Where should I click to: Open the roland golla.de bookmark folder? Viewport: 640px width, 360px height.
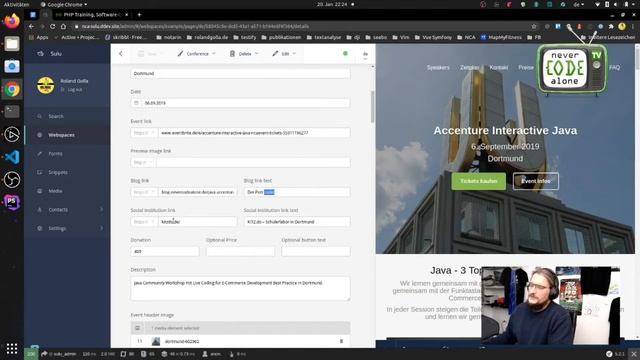pos(207,37)
